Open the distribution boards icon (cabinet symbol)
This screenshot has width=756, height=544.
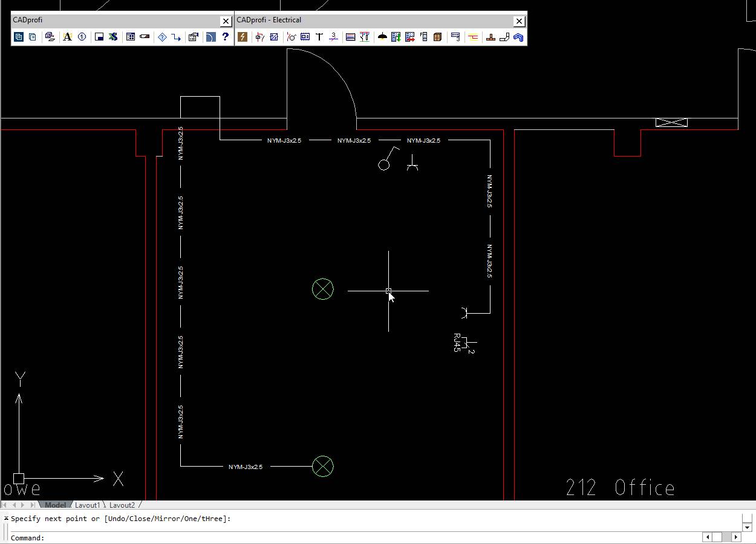437,37
